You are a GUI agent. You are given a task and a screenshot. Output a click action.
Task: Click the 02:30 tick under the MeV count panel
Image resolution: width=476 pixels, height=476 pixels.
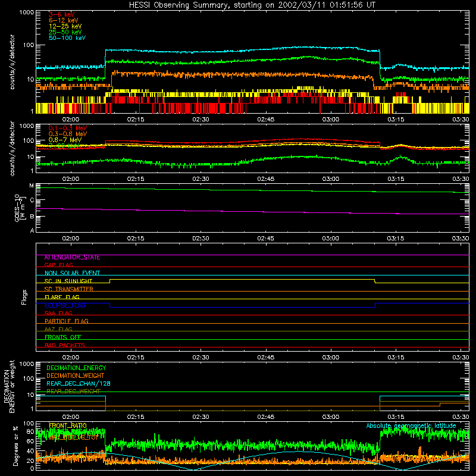click(201, 179)
